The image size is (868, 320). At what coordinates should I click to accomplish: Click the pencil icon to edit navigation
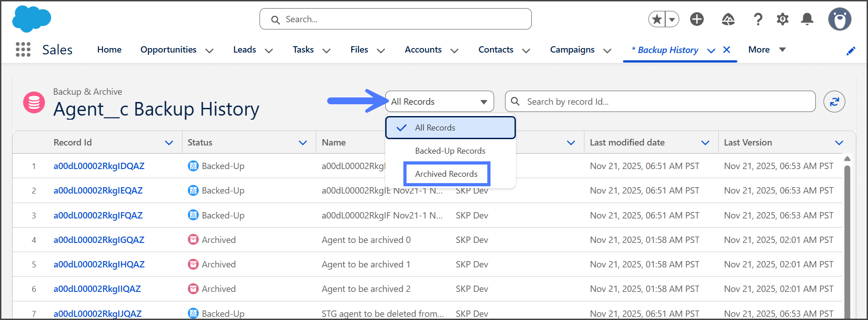click(851, 51)
